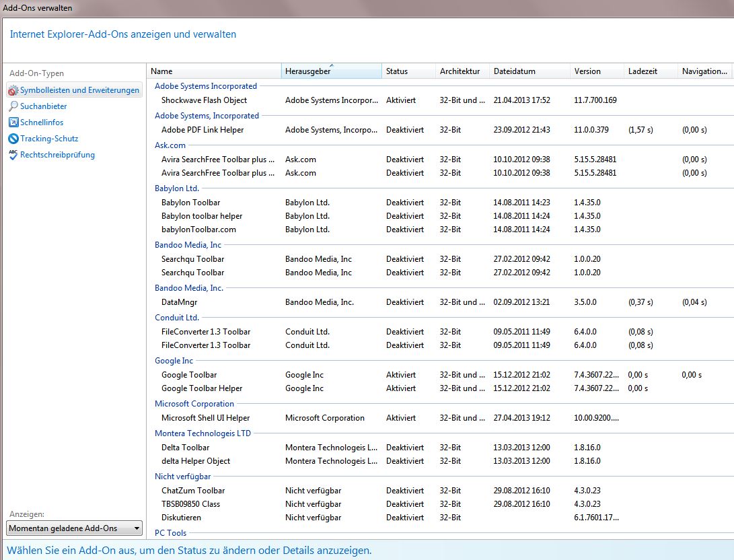The height and width of the screenshot is (560, 734).
Task: Select the Rechtschreibprüfung ABC checkmark icon
Action: click(x=13, y=155)
